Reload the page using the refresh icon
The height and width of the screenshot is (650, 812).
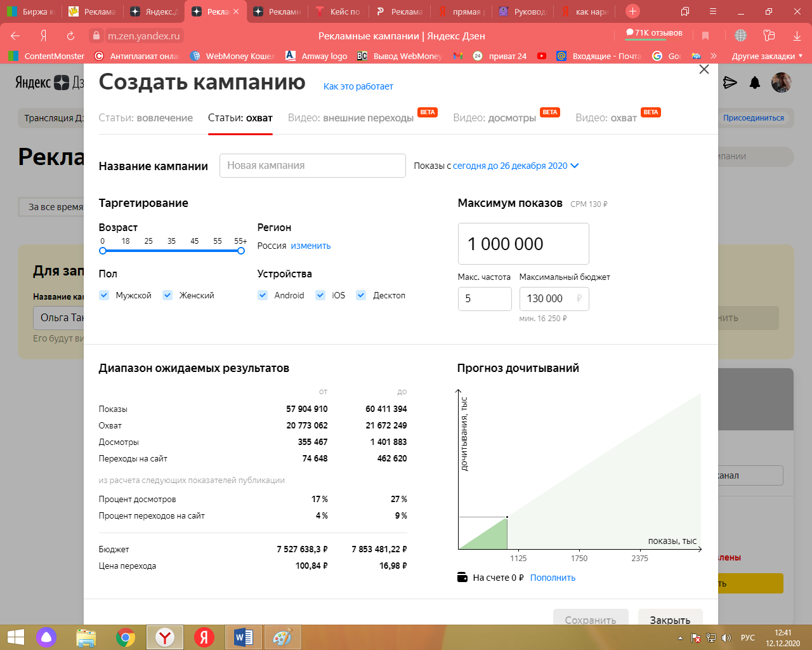click(x=70, y=36)
